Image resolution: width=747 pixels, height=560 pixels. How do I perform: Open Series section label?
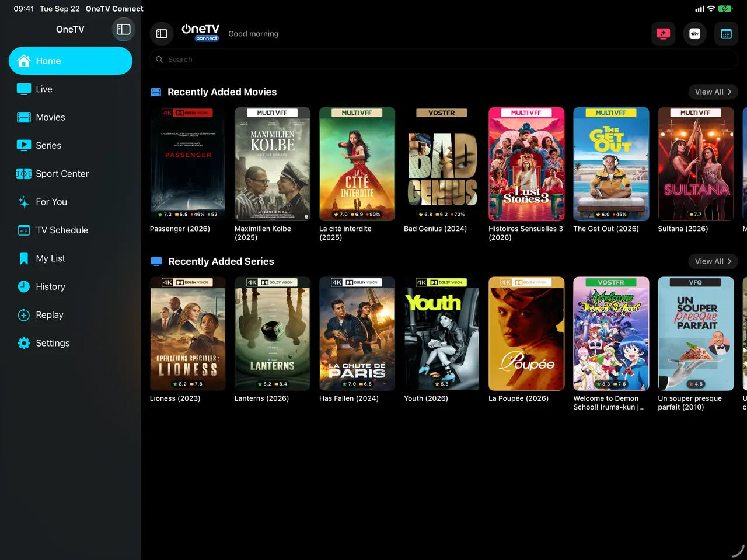(x=48, y=145)
